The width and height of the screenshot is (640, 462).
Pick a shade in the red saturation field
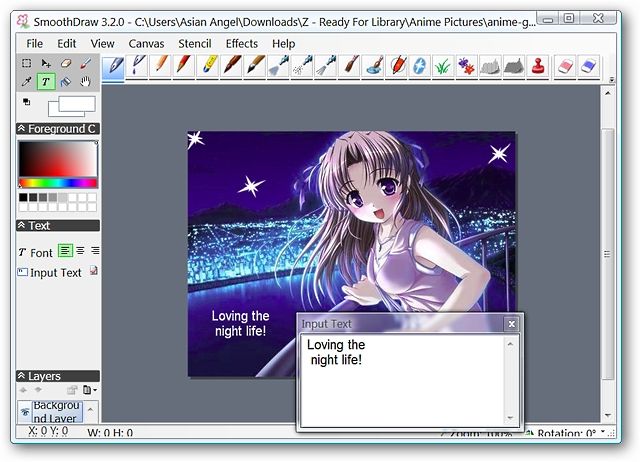click(58, 159)
